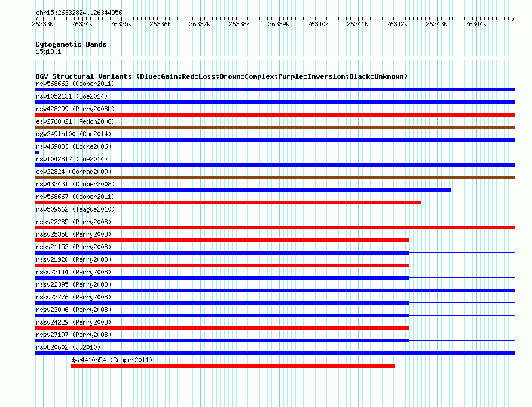This screenshot has height=407, width=532.
Task: Select the red nsv428299 (Perry2008b) loss bar
Action: [x=275, y=115]
